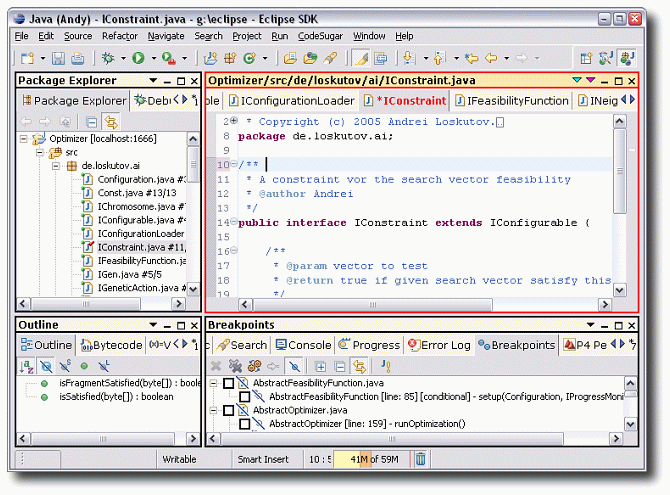Click the New Java Class icon

[x=249, y=58]
